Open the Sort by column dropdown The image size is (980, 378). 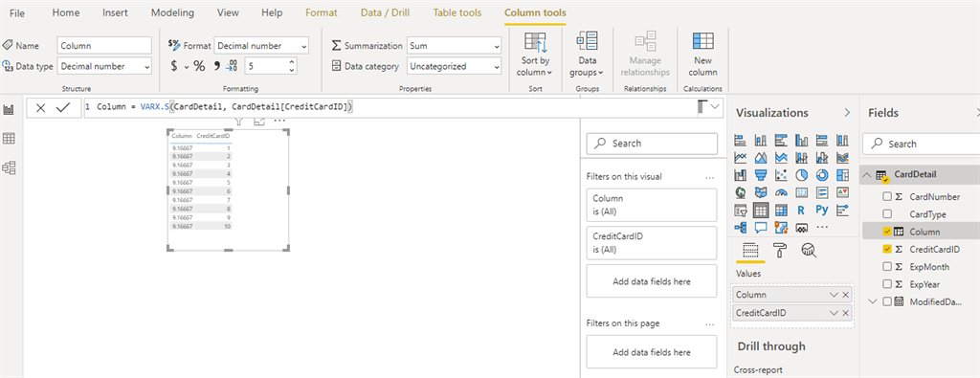click(536, 55)
